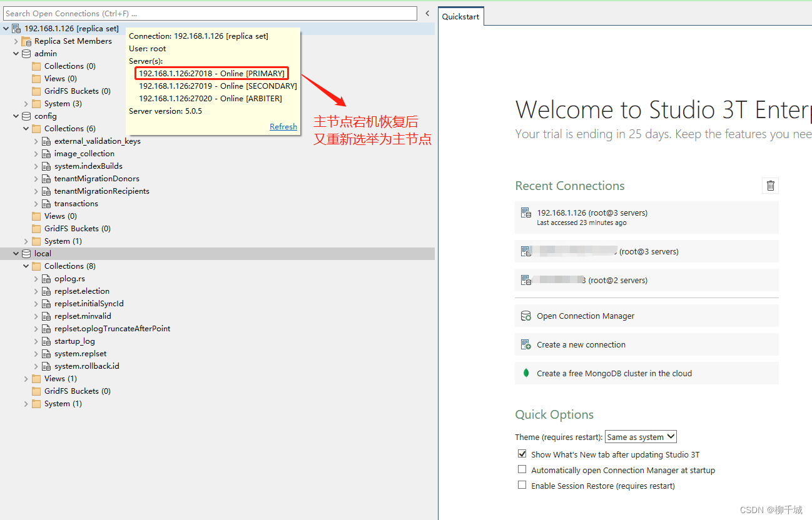This screenshot has width=812, height=520.
Task: Click the startup_log collection icon
Action: coord(46,341)
